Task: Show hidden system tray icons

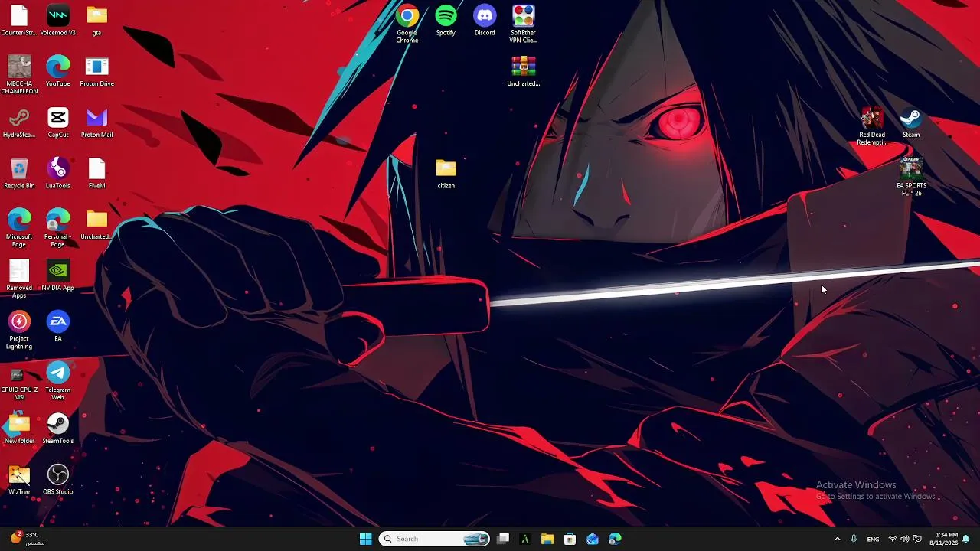Action: 837,539
